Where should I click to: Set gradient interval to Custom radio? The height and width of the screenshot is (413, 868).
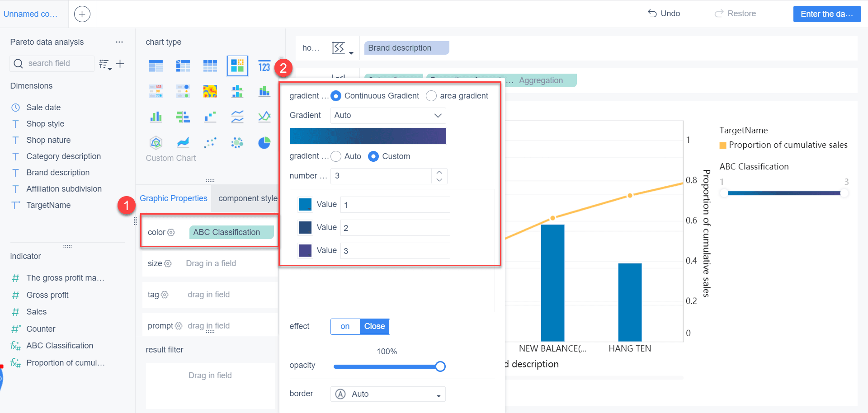[x=373, y=156]
